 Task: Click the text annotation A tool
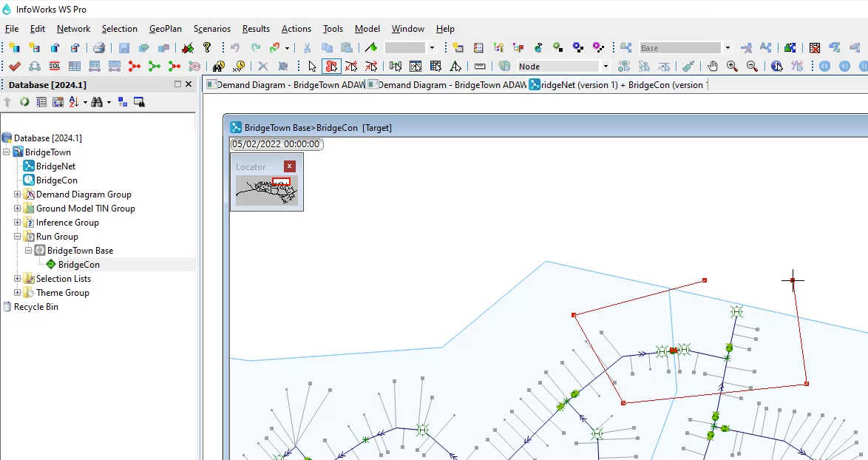coord(455,67)
